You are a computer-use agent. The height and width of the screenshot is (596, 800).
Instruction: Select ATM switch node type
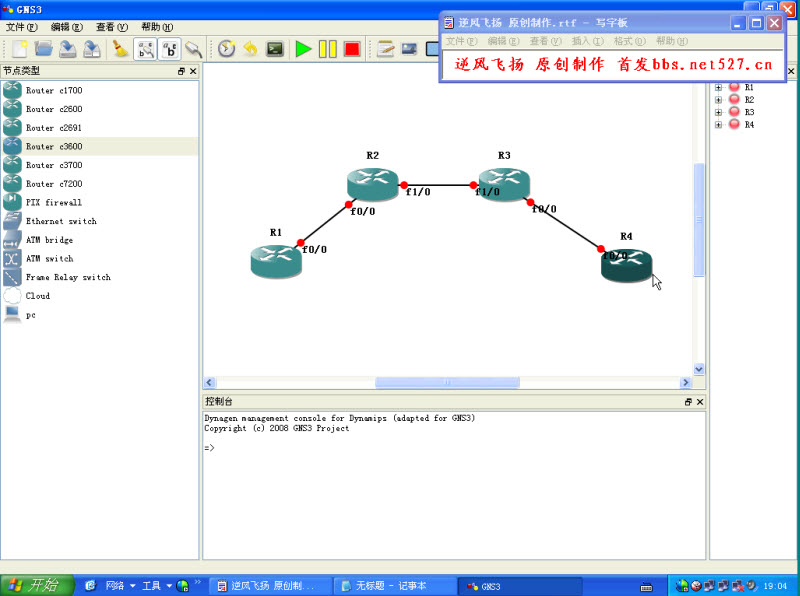100,259
